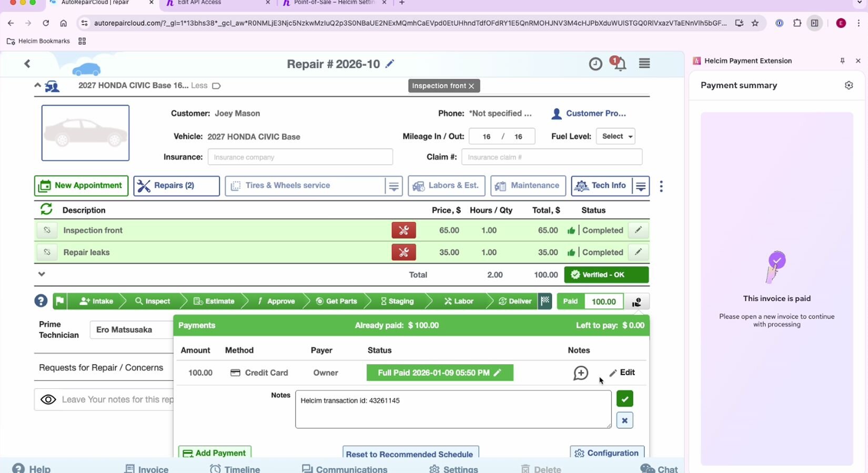Open Helcim extension settings gear
The image size is (868, 473).
coord(849,85)
